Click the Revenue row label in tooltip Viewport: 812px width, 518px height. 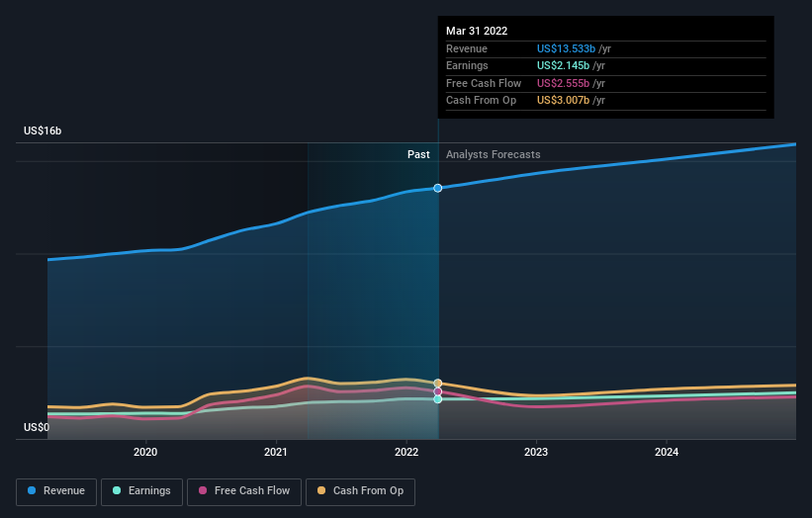[x=467, y=48]
